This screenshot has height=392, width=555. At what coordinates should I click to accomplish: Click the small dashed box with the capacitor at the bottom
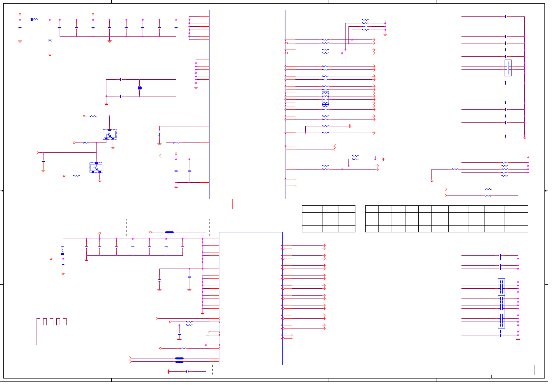188,370
